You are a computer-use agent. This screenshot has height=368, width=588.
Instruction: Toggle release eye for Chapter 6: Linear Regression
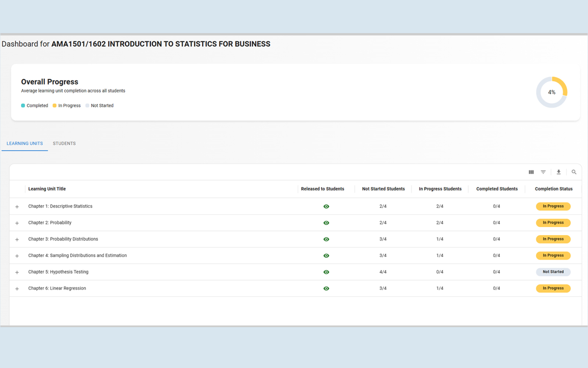(326, 289)
